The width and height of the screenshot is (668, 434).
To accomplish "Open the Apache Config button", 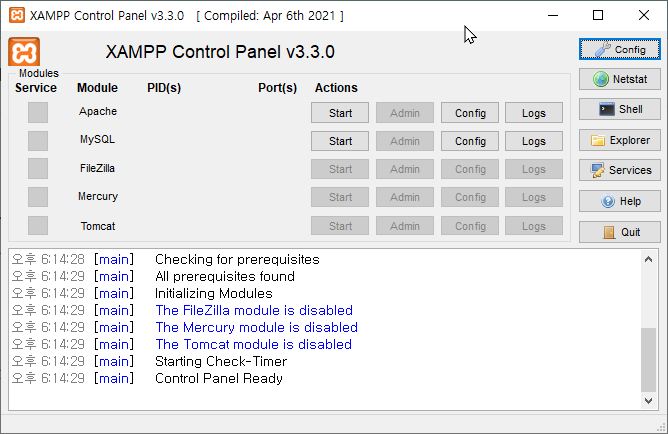I will tap(470, 113).
